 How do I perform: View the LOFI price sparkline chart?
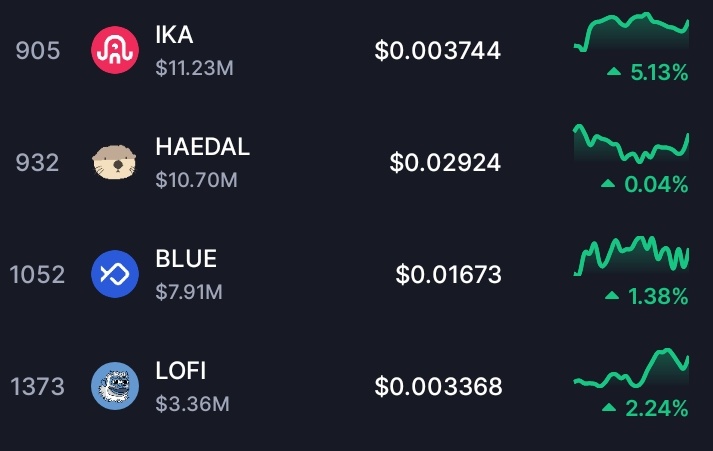tap(631, 369)
